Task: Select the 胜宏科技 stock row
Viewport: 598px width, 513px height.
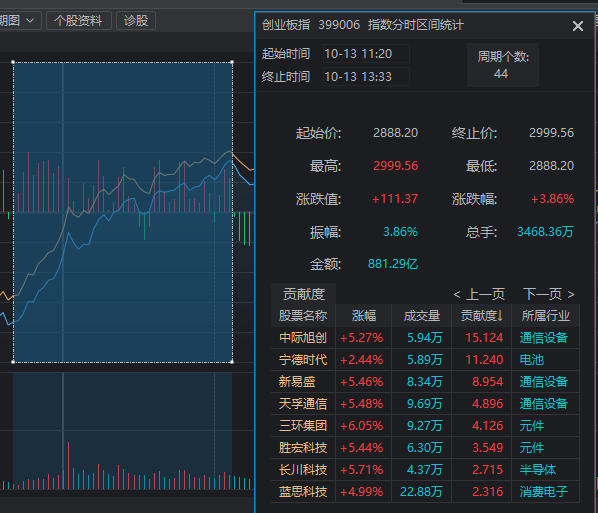Action: (425, 448)
